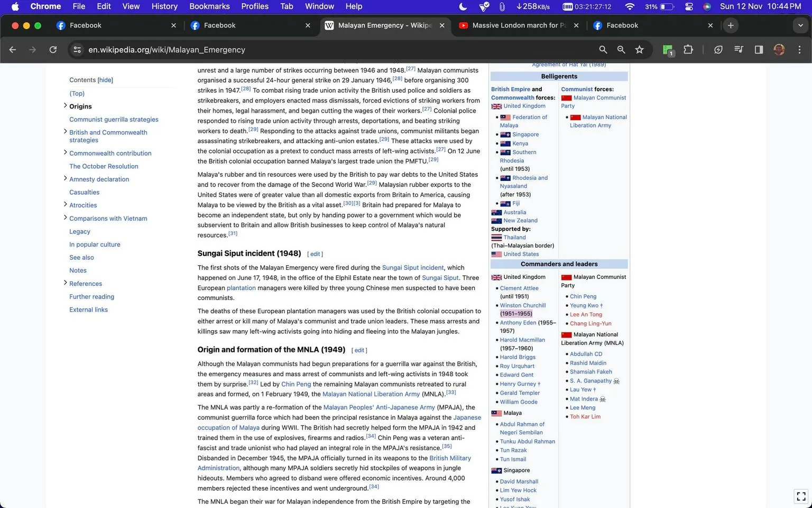Click the Wi-Fi icon in menu bar

pos(630,6)
